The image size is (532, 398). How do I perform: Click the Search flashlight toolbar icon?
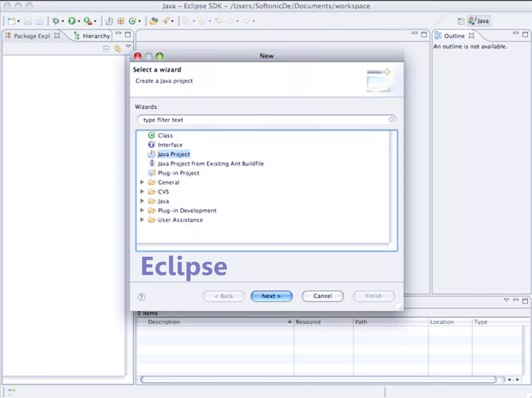coord(165,21)
